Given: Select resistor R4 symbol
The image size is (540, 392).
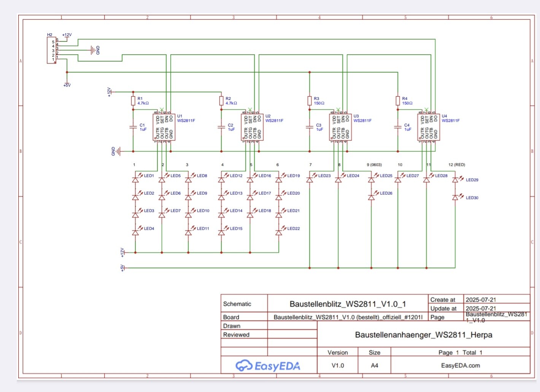Looking at the screenshot, I should [x=398, y=101].
